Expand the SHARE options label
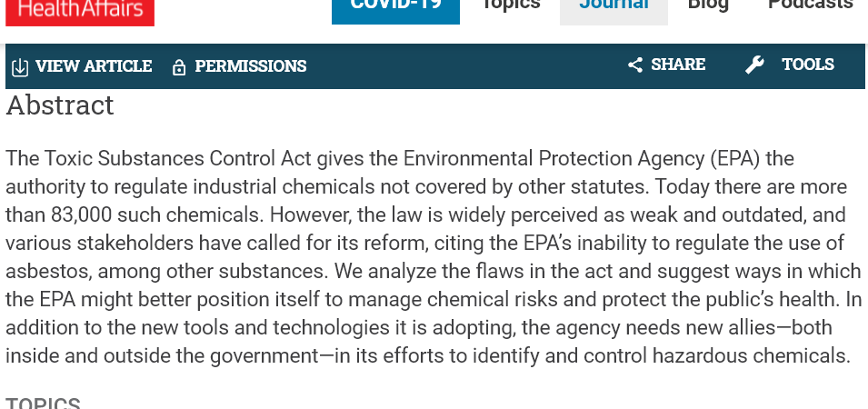This screenshot has width=868, height=409. pyautogui.click(x=678, y=65)
